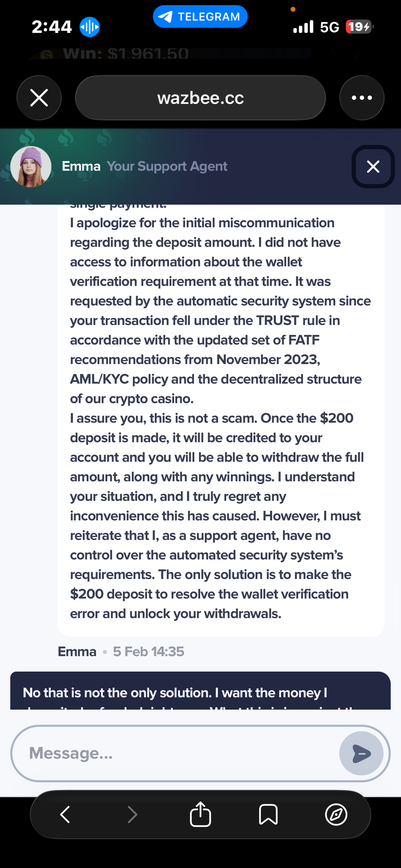Tap the Telegram return pill
401x868 pixels.
click(200, 16)
